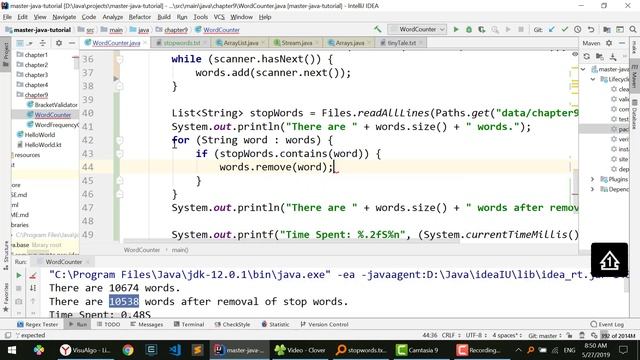The image size is (640, 360).
Task: Toggle the code fold marker on line 36
Action: click(119, 59)
